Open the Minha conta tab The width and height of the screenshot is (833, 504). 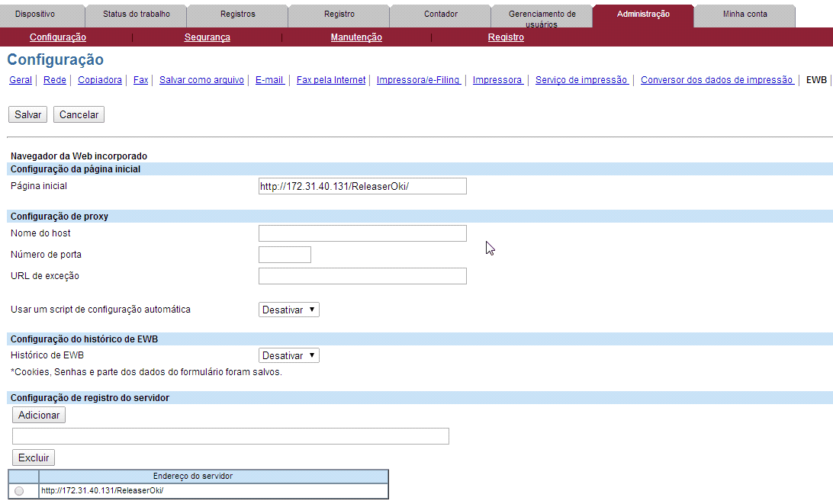point(745,14)
